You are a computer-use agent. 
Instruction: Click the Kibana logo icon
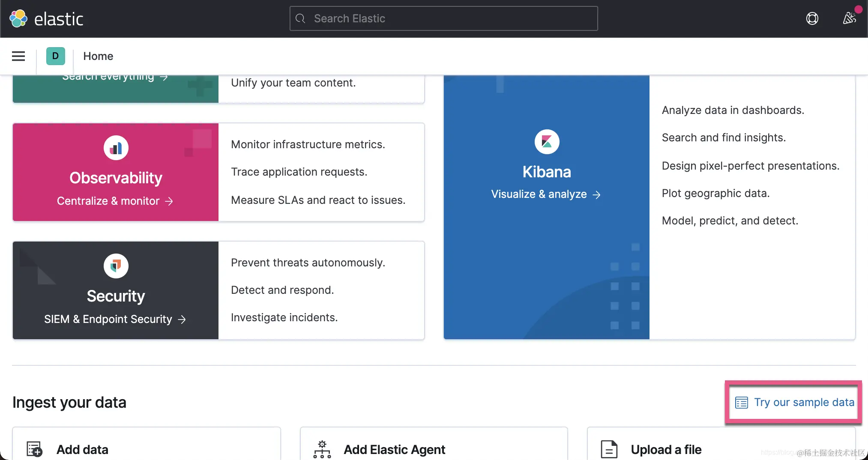pos(547,142)
